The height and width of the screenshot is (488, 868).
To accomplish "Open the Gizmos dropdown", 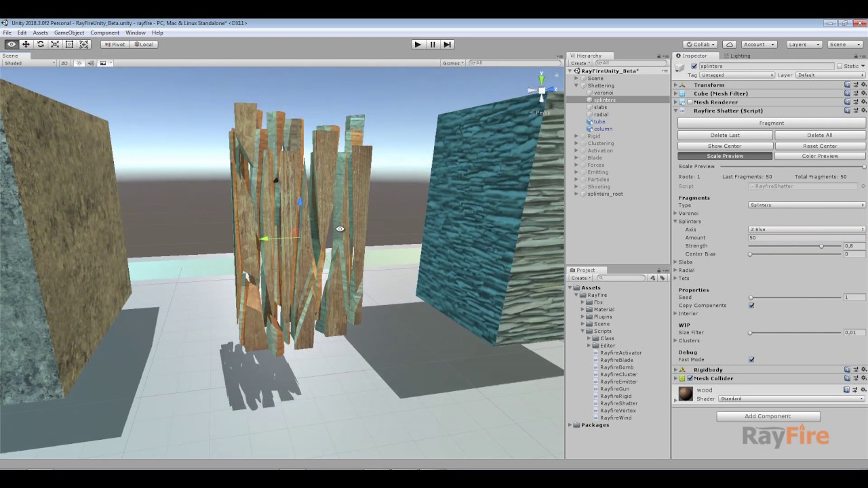I will point(453,63).
